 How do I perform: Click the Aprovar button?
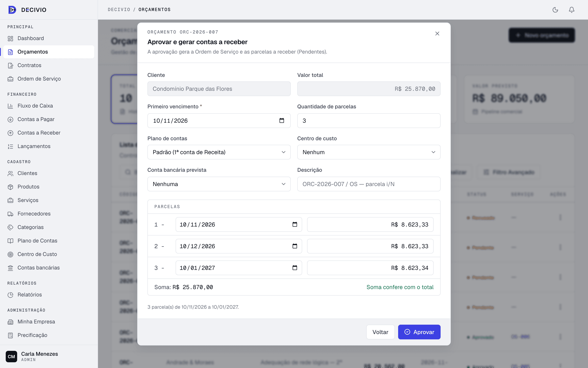419,332
